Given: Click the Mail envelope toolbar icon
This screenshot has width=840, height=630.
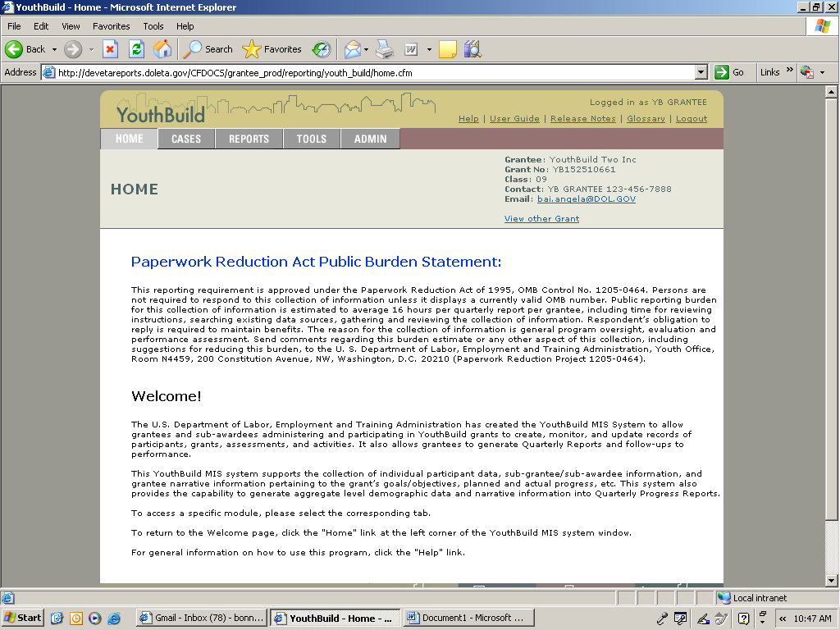Looking at the screenshot, I should pos(353,49).
